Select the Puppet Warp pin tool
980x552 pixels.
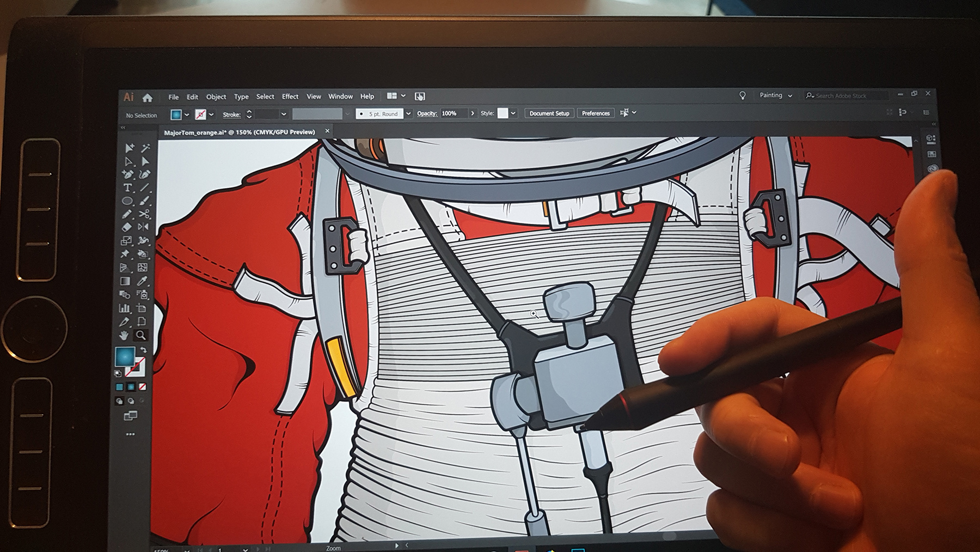(125, 254)
